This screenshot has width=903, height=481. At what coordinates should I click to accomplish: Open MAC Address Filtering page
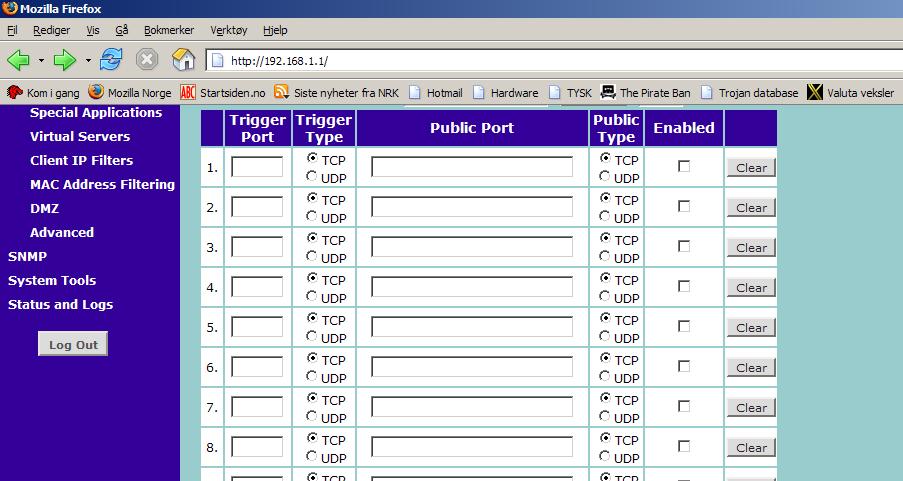(103, 184)
